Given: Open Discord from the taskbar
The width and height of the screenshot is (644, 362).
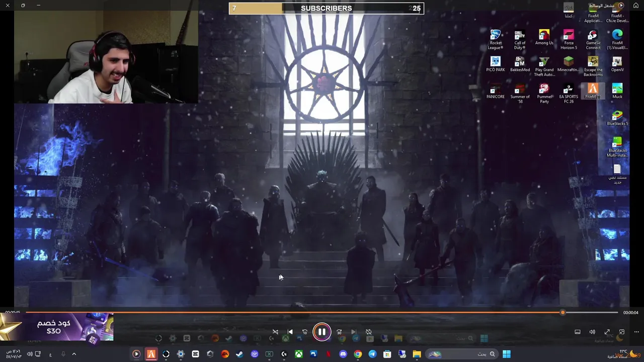Looking at the screenshot, I should tap(343, 354).
